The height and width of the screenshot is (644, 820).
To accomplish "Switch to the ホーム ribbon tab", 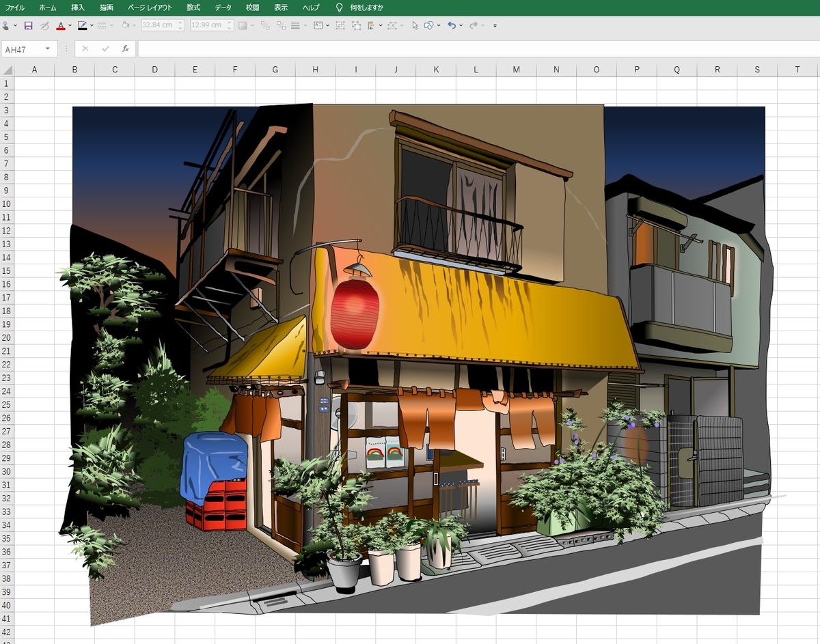I will [x=48, y=8].
